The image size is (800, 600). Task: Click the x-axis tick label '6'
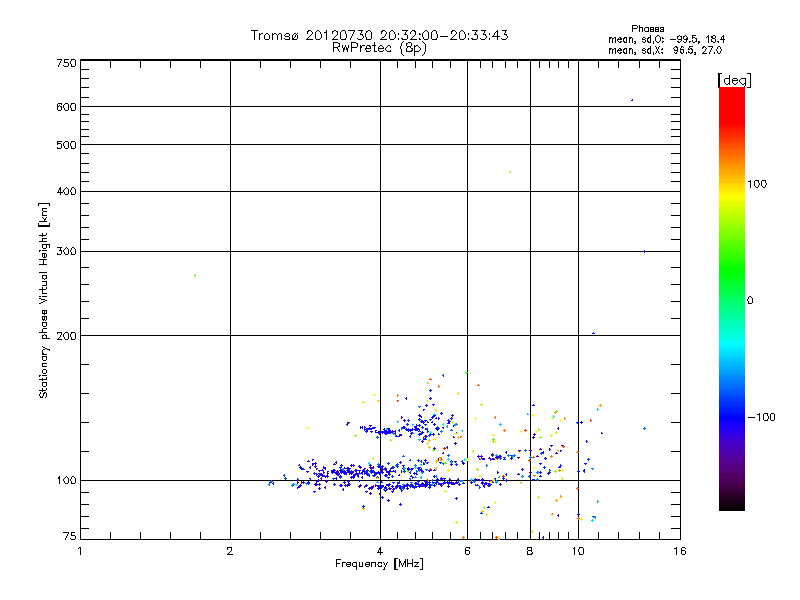click(467, 551)
